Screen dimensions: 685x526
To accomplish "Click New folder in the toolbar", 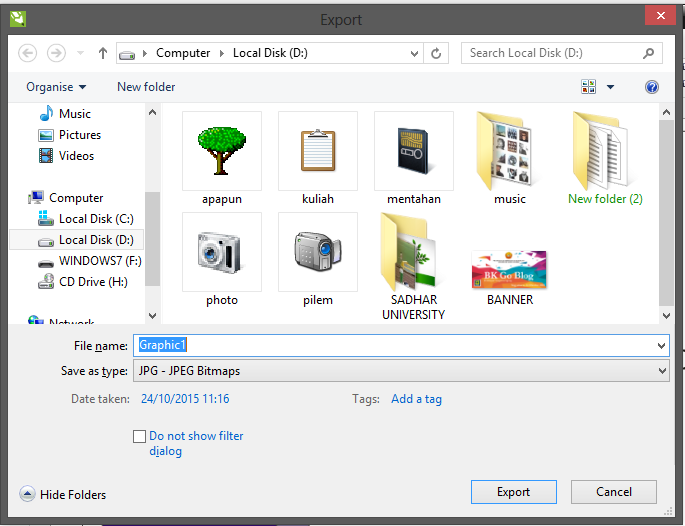I will point(146,87).
